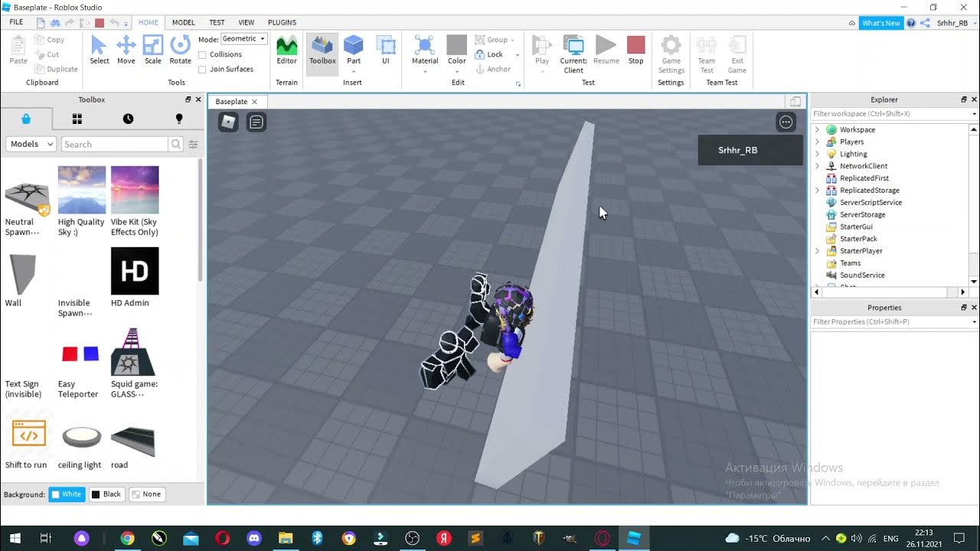Select SoundService in Explorer

[862, 275]
